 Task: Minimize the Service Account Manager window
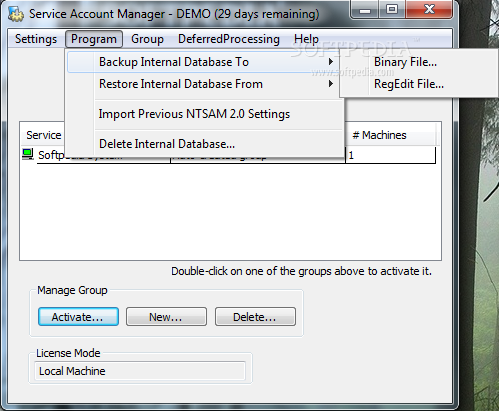pos(365,10)
